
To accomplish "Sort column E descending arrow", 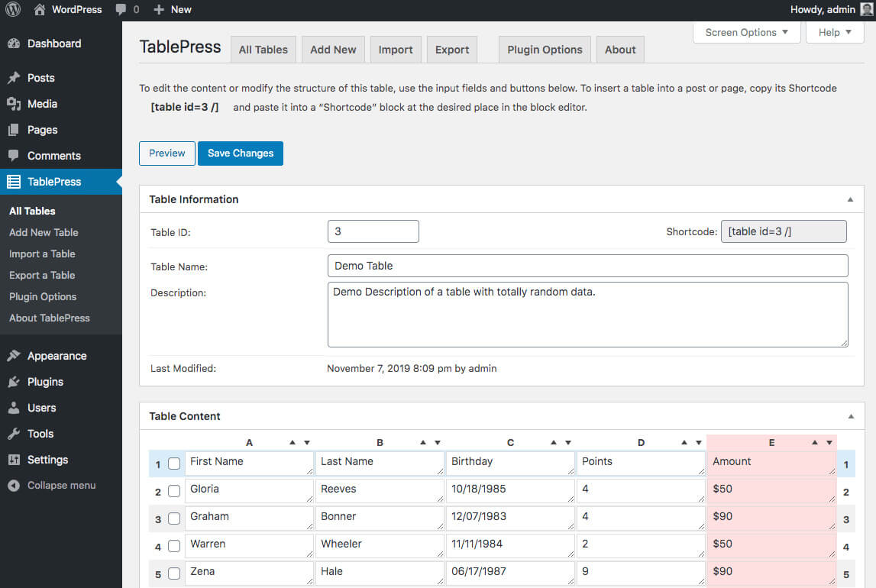I will tap(829, 442).
